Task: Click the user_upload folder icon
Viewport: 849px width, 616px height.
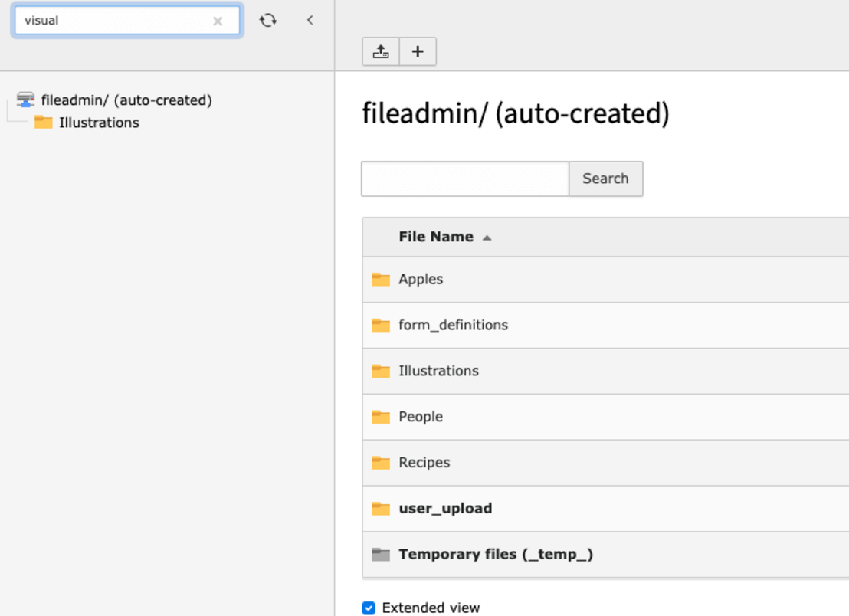Action: coord(381,508)
